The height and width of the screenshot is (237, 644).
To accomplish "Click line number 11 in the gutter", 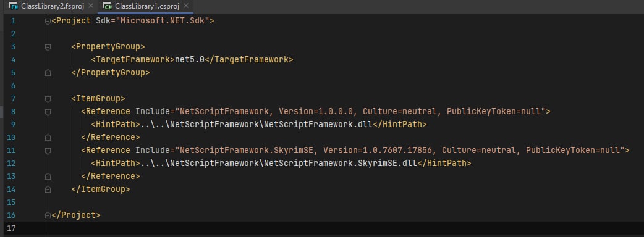I will [x=11, y=151].
